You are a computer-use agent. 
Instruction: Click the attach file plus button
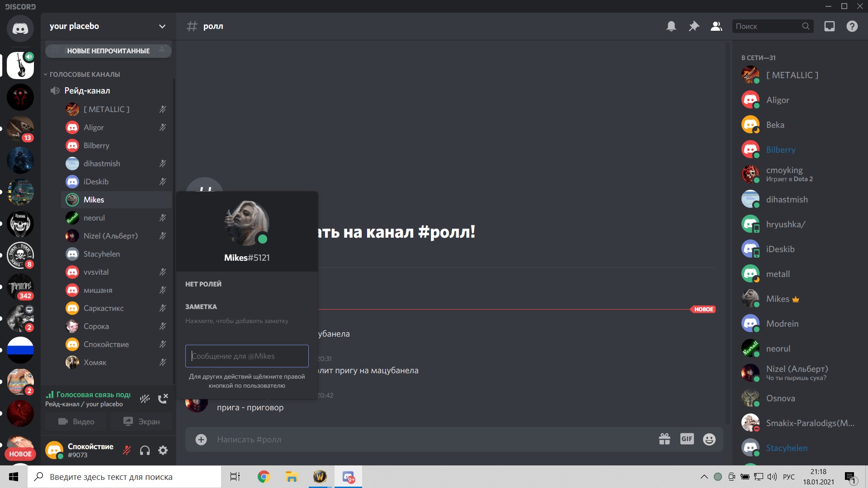tap(201, 439)
